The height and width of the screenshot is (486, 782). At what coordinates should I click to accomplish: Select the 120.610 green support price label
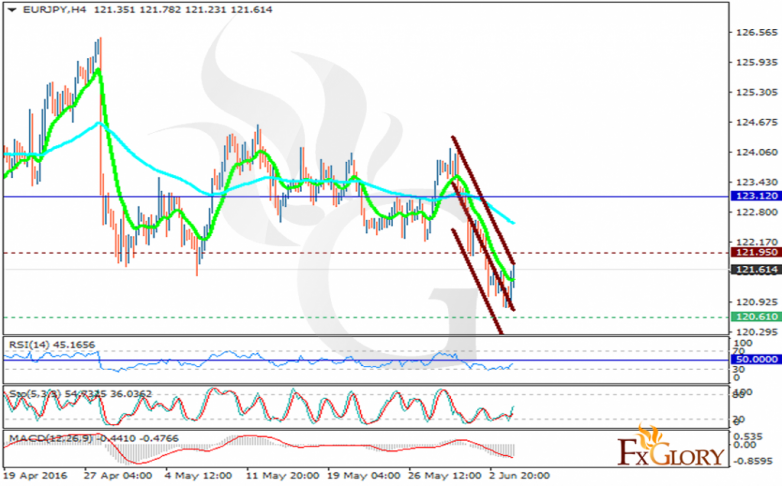(x=757, y=317)
